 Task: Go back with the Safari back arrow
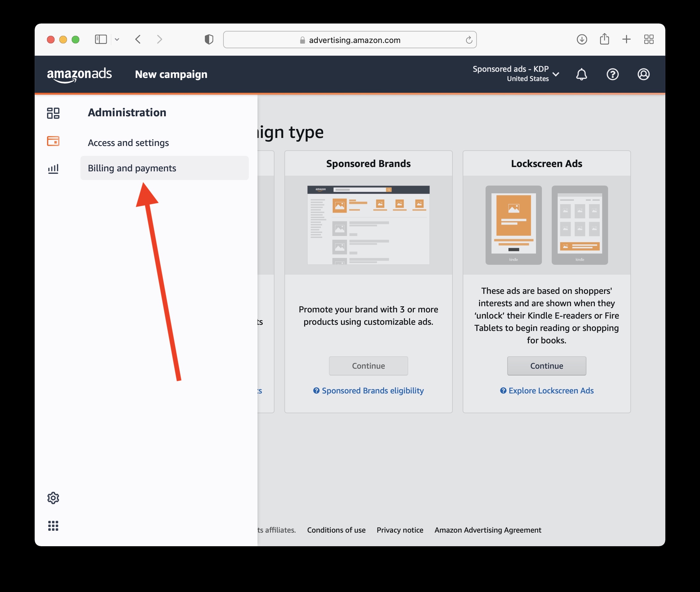[x=138, y=40]
